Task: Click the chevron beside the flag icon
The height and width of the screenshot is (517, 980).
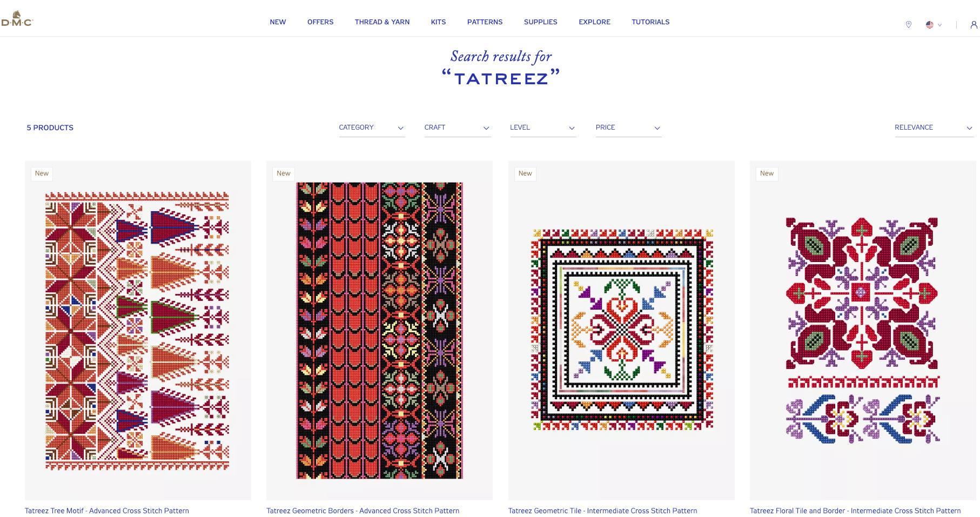Action: 940,25
